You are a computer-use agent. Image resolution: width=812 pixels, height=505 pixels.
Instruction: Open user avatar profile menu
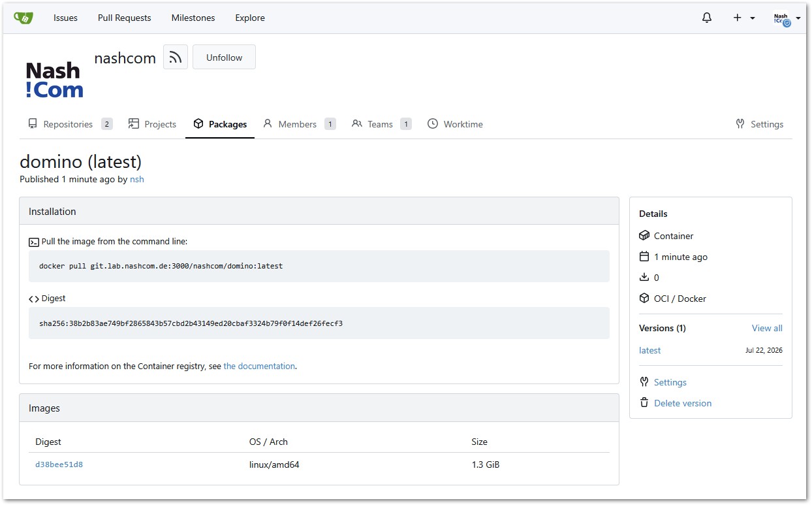point(786,18)
